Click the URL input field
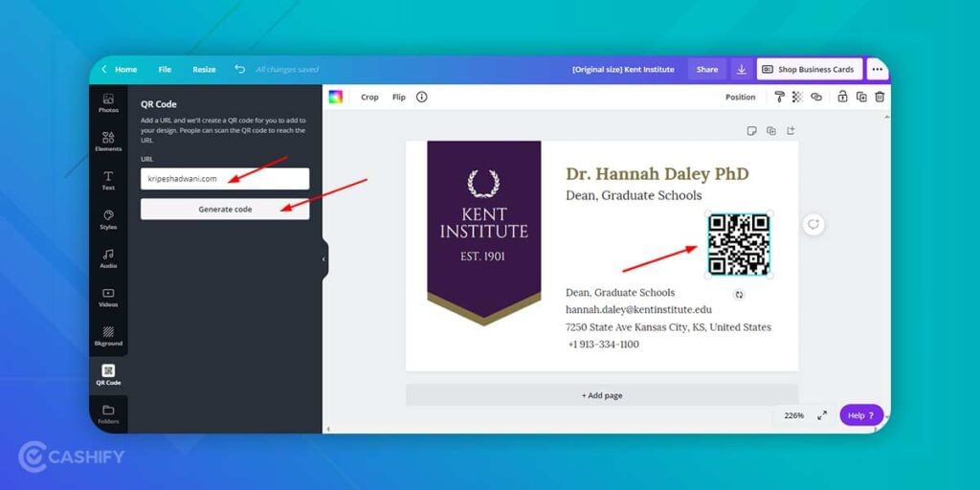This screenshot has width=980, height=490. coord(225,179)
